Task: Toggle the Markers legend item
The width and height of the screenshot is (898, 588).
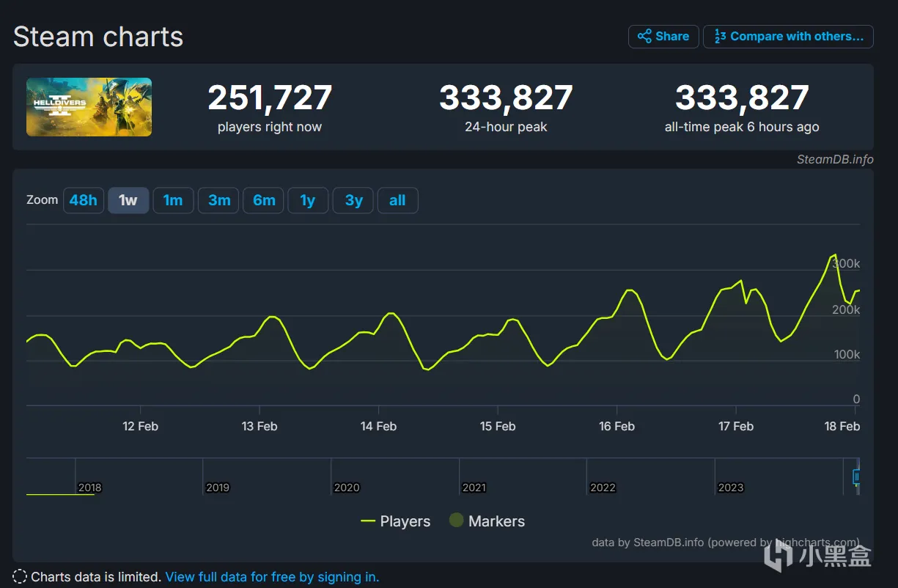Action: click(487, 521)
